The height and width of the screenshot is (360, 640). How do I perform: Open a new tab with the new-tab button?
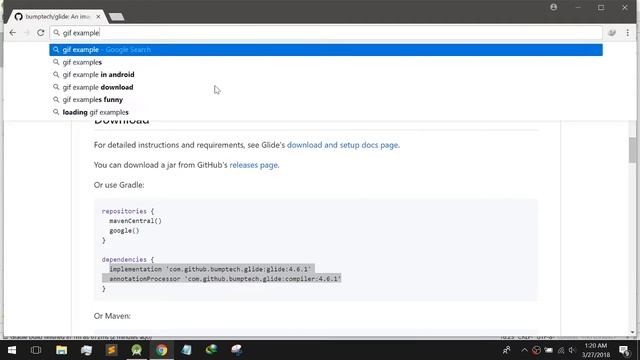tap(117, 17)
